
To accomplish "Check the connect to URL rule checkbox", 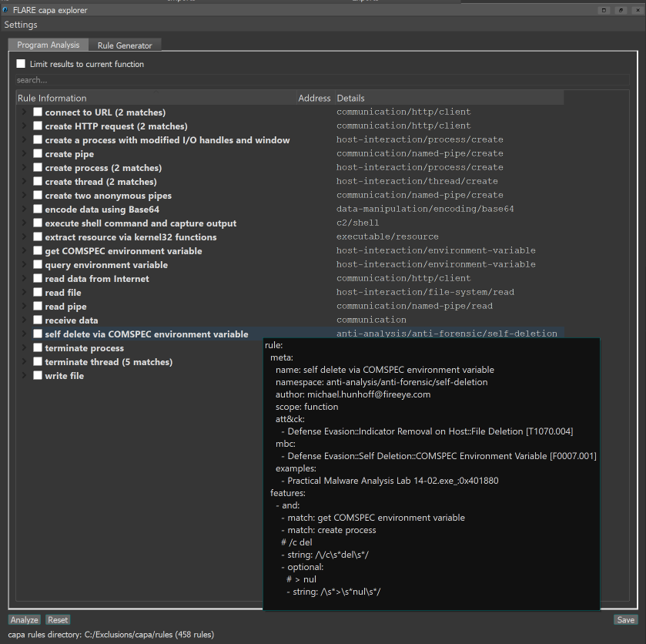I will point(37,112).
